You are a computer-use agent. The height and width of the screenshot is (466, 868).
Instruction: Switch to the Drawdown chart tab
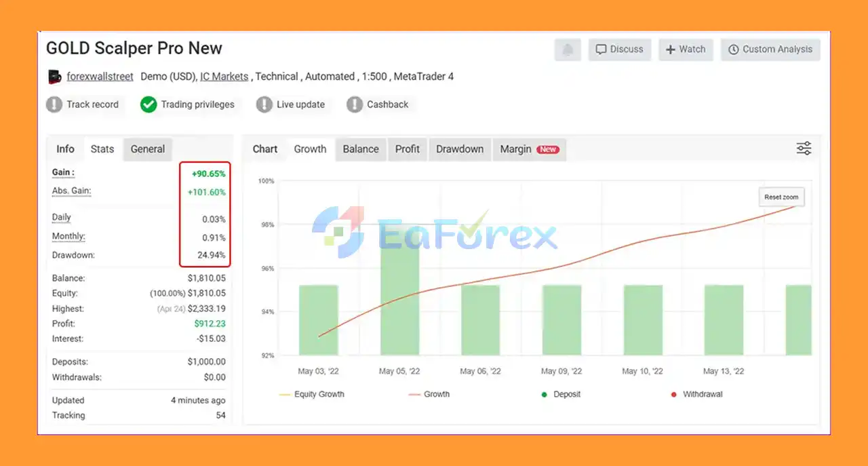pyautogui.click(x=460, y=149)
